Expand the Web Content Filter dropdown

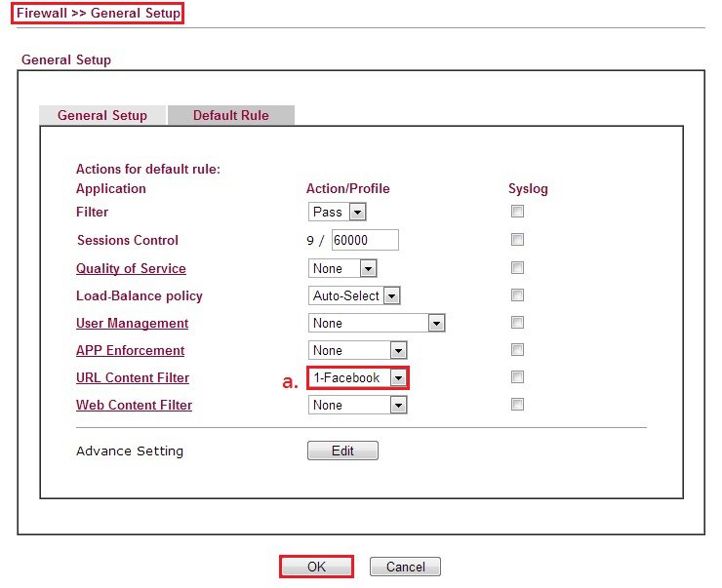[357, 405]
